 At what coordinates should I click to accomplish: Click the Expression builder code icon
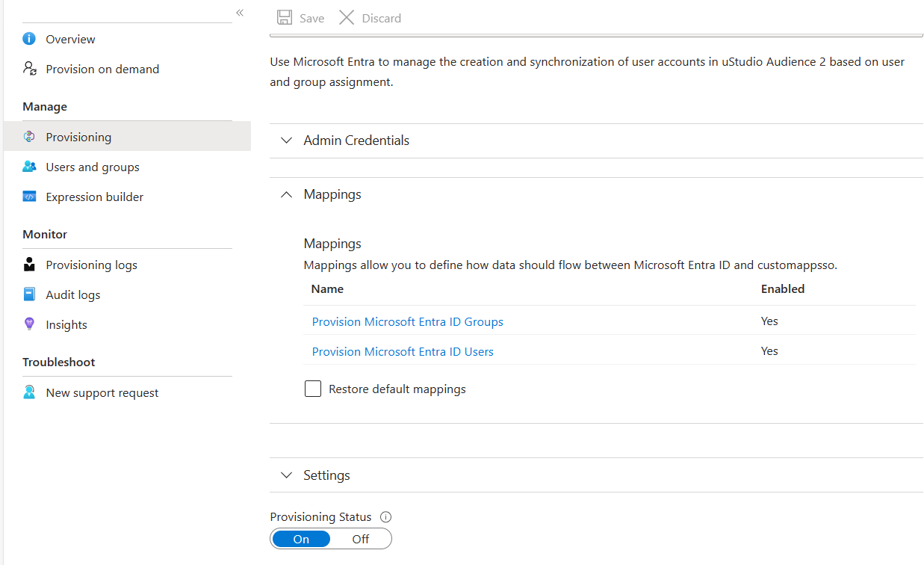pyautogui.click(x=29, y=197)
